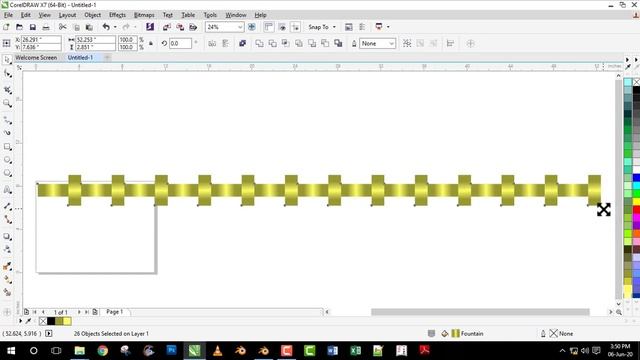
Task: Open Chrome from the taskbar
Action: point(102,351)
